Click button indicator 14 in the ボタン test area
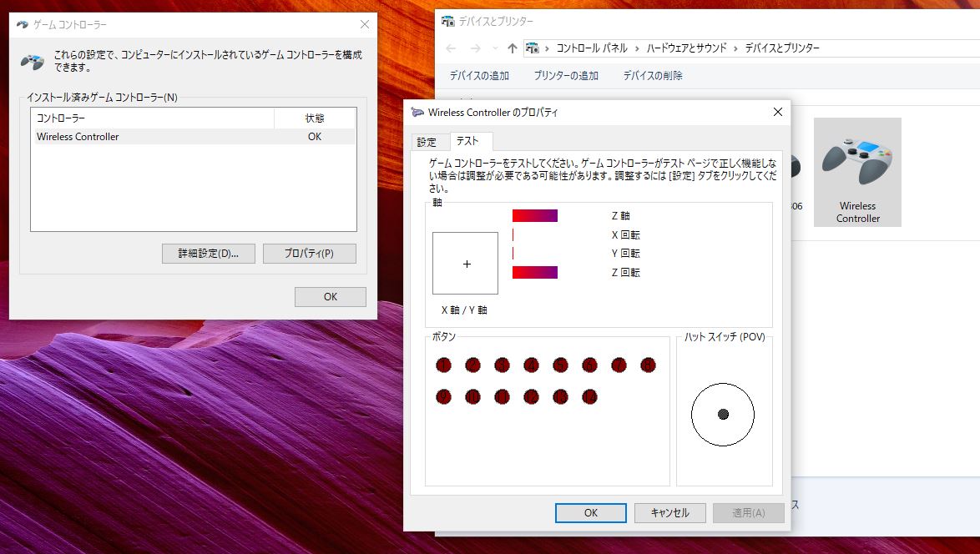The image size is (980, 554). click(x=589, y=396)
